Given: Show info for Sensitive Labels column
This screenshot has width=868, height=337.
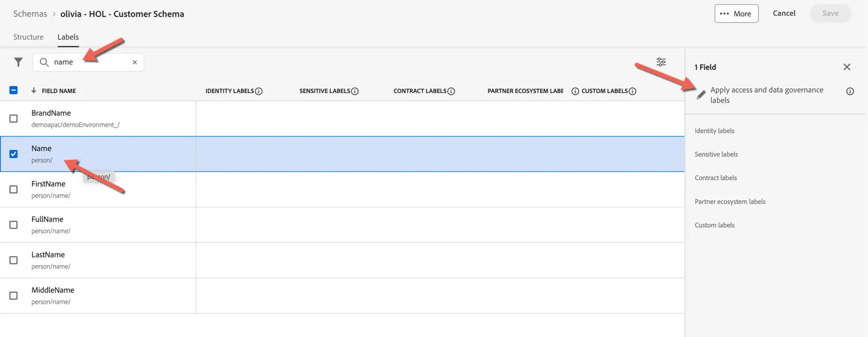Looking at the screenshot, I should [x=355, y=91].
